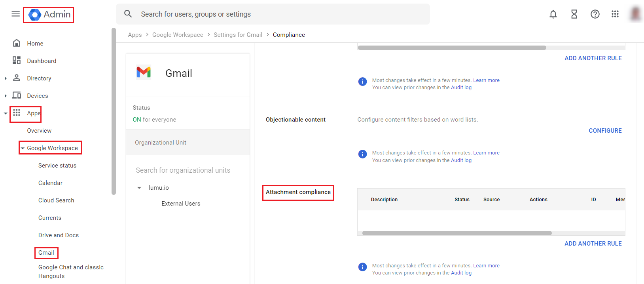Image resolution: width=644 pixels, height=284 pixels.
Task: Open the notifications bell
Action: (x=553, y=14)
